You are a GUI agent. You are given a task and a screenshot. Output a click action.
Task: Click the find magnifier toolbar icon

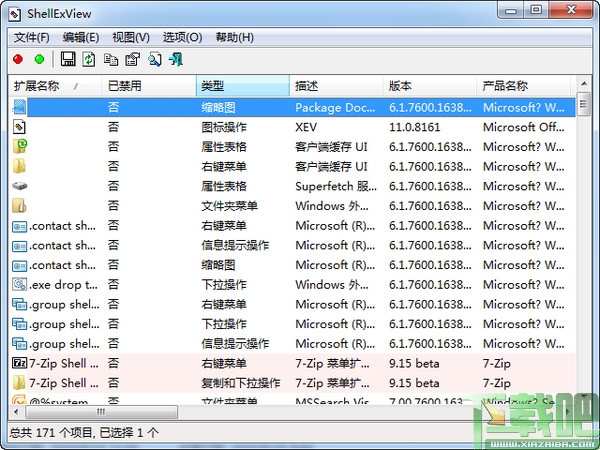click(x=155, y=59)
